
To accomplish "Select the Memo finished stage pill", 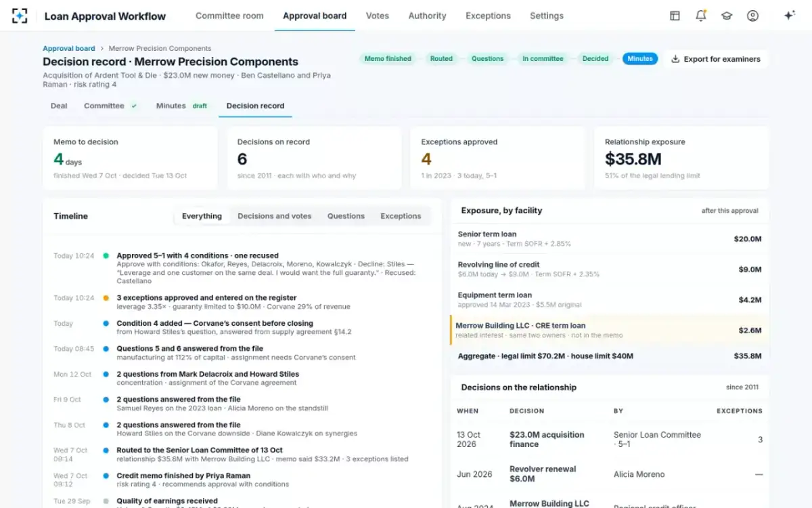I will tap(388, 59).
